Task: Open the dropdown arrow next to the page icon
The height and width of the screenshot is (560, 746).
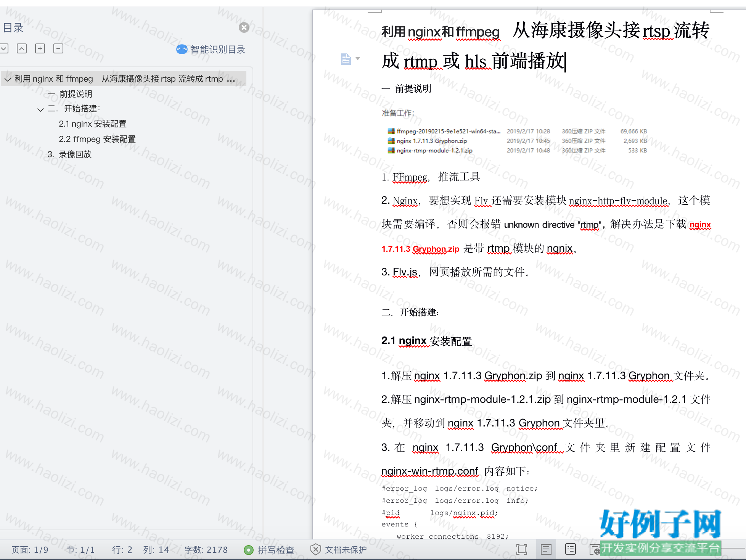Action: coord(358,59)
